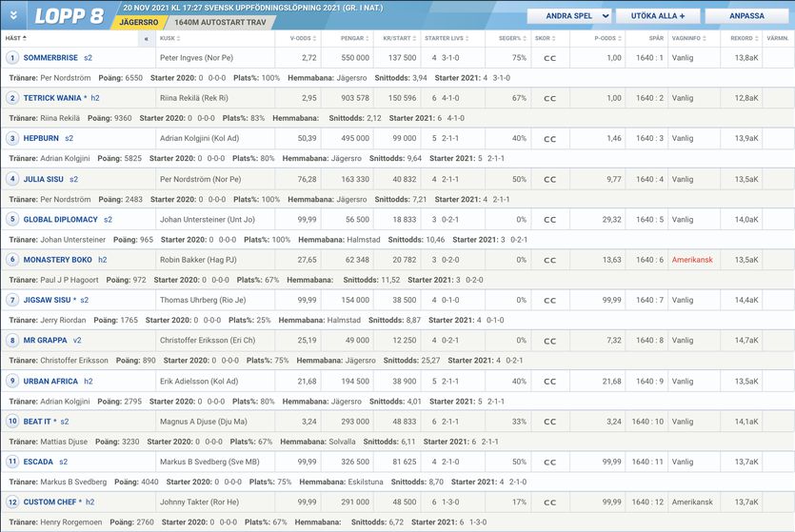Sort by Seger% column
Image resolution: width=795 pixels, height=532 pixels.
coord(512,38)
